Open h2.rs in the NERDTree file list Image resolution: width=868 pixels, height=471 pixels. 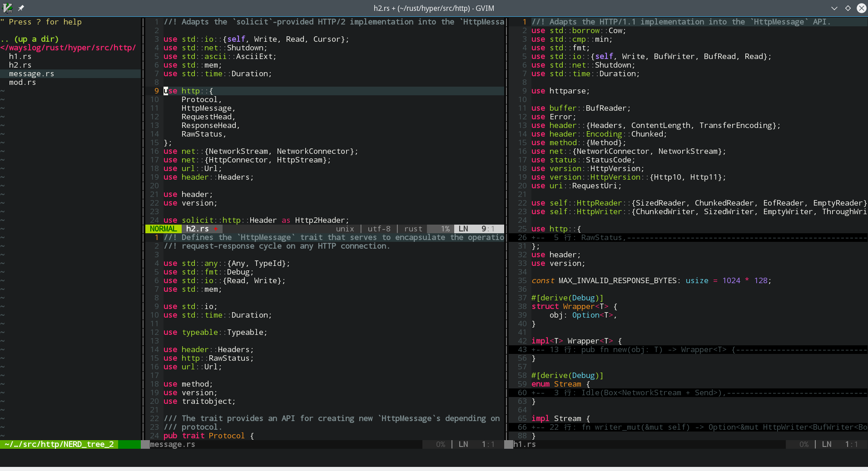click(x=20, y=65)
